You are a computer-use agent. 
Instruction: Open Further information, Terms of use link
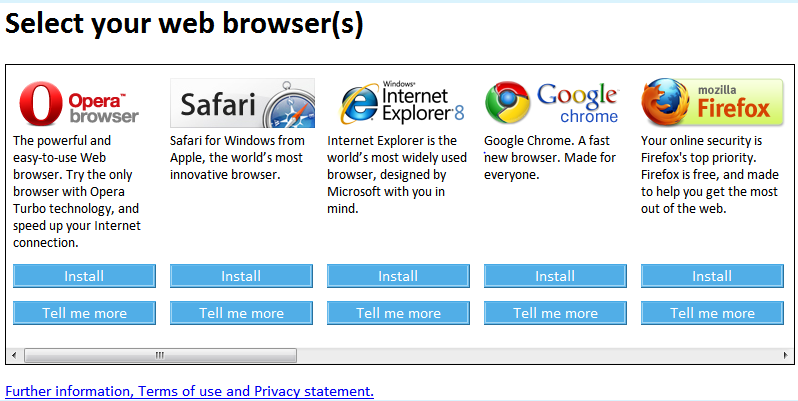click(x=189, y=391)
